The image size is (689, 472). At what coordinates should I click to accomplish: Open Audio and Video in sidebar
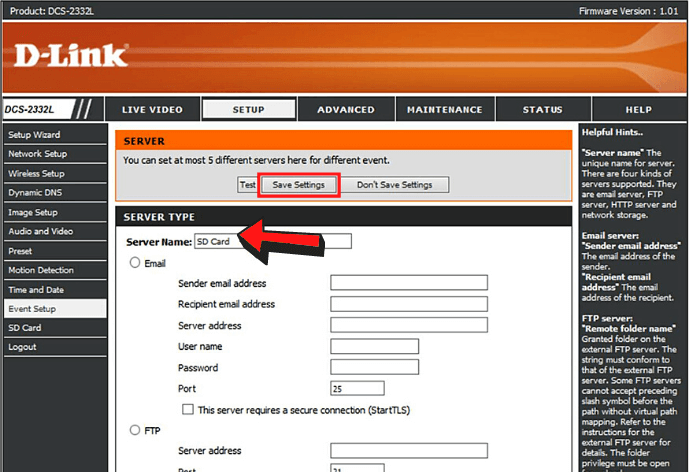pos(55,231)
